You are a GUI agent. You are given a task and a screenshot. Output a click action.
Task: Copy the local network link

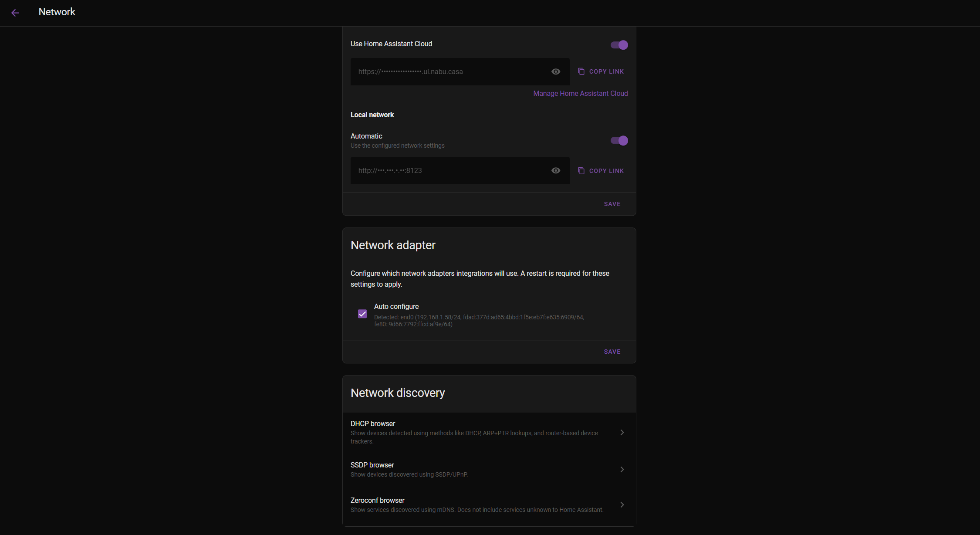pos(601,171)
